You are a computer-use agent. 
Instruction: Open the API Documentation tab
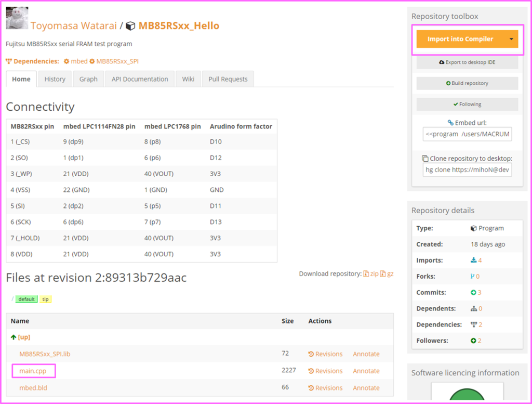[140, 79]
